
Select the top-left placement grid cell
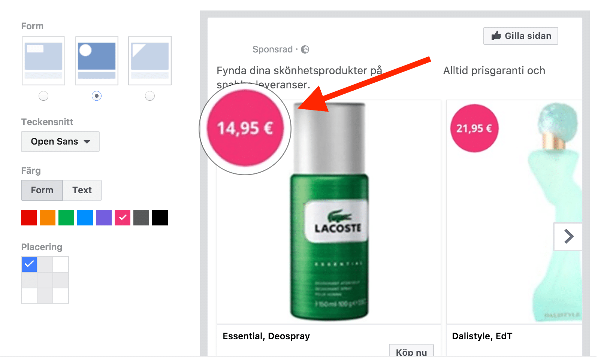point(29,264)
